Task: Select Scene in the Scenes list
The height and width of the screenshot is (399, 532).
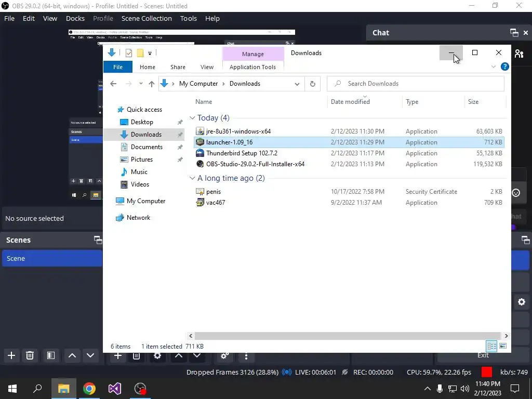Action: 52,258
